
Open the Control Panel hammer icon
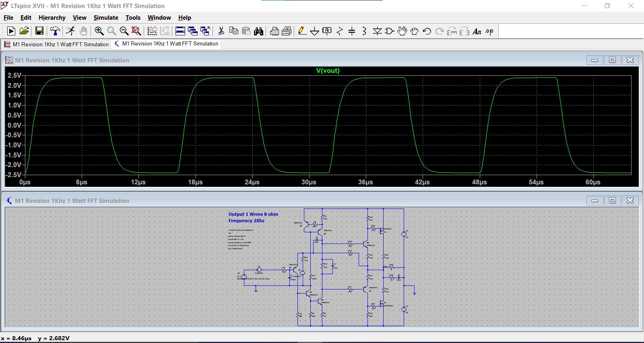tap(55, 31)
